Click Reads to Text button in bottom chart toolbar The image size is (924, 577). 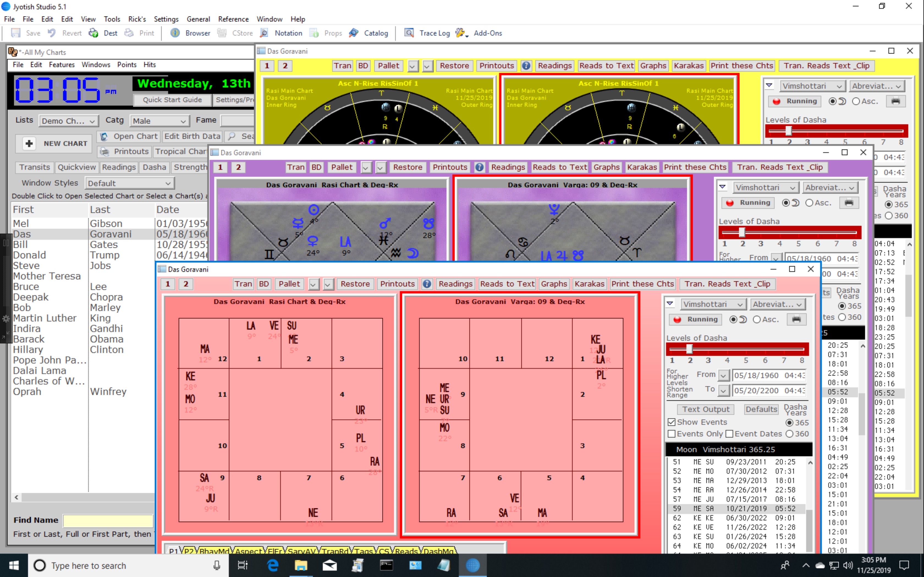point(506,283)
